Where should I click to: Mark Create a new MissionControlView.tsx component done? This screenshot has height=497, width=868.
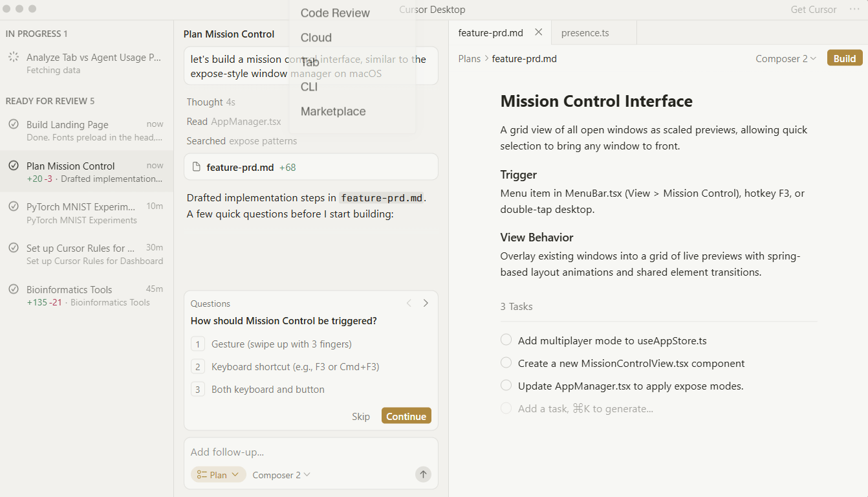(x=506, y=363)
